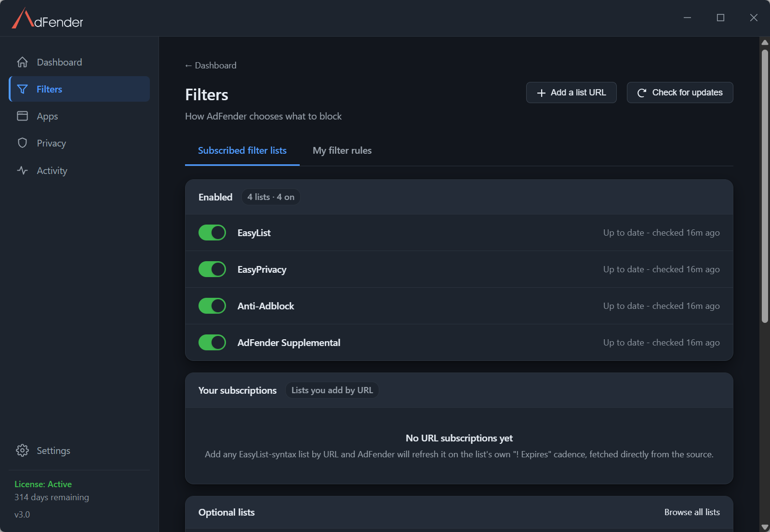Click the v3.0 version label
The height and width of the screenshot is (532, 770).
(x=22, y=515)
